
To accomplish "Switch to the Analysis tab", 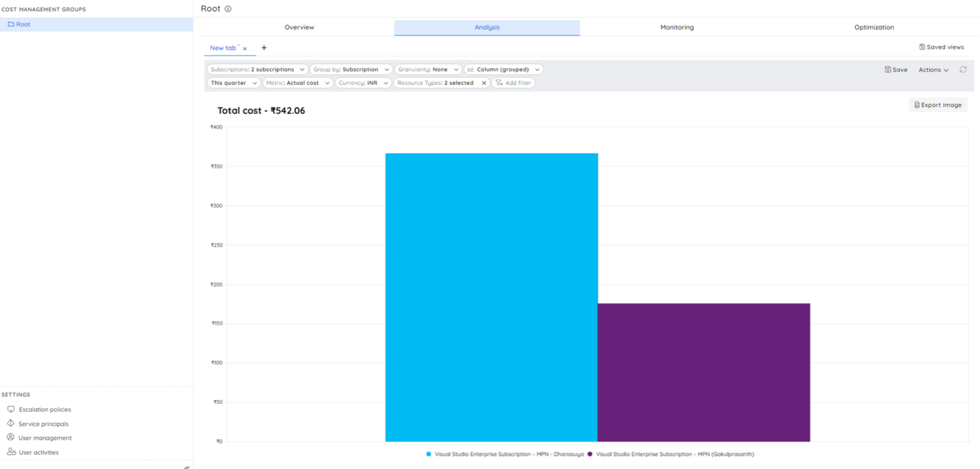I will coord(487,27).
